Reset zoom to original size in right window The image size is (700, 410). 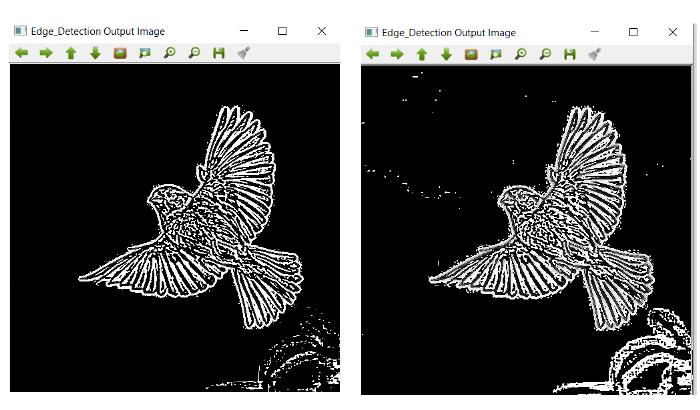(471, 54)
